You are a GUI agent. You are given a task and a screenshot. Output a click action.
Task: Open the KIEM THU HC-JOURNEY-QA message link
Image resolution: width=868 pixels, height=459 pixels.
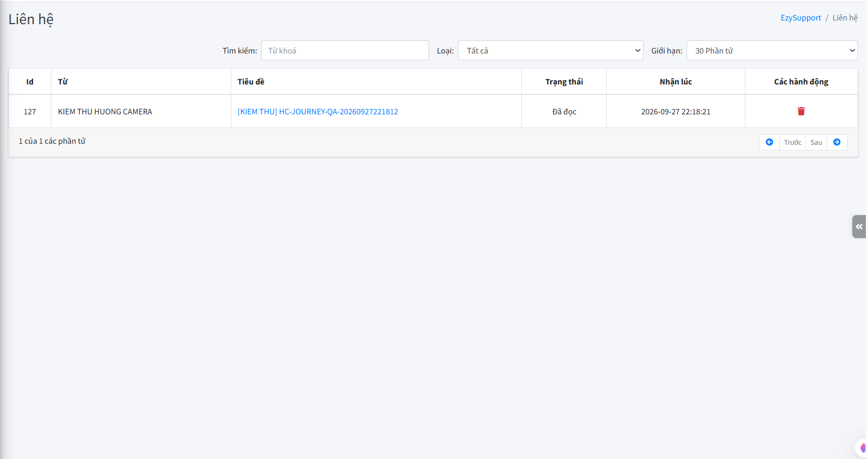[x=318, y=112]
